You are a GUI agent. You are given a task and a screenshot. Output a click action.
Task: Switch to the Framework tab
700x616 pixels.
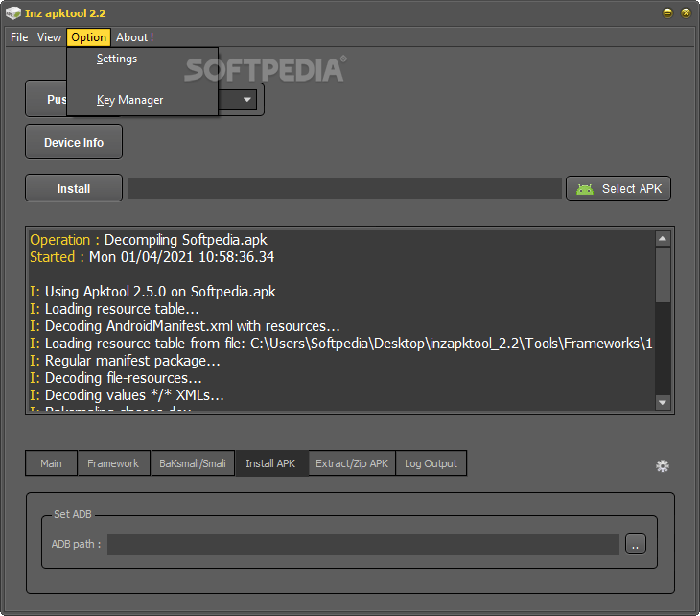click(x=113, y=463)
